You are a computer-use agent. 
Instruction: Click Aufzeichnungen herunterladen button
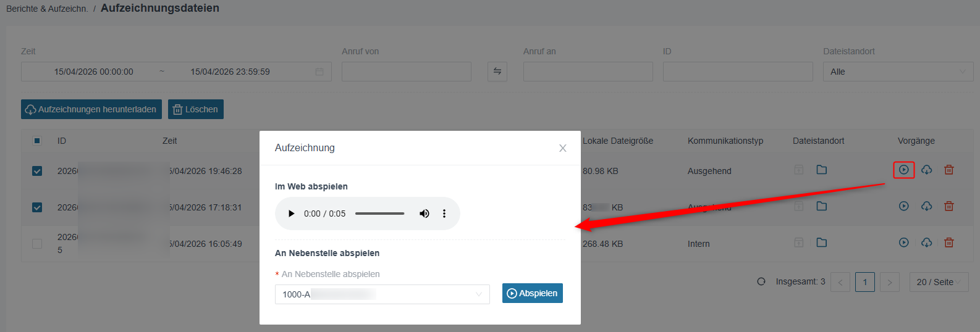point(91,109)
